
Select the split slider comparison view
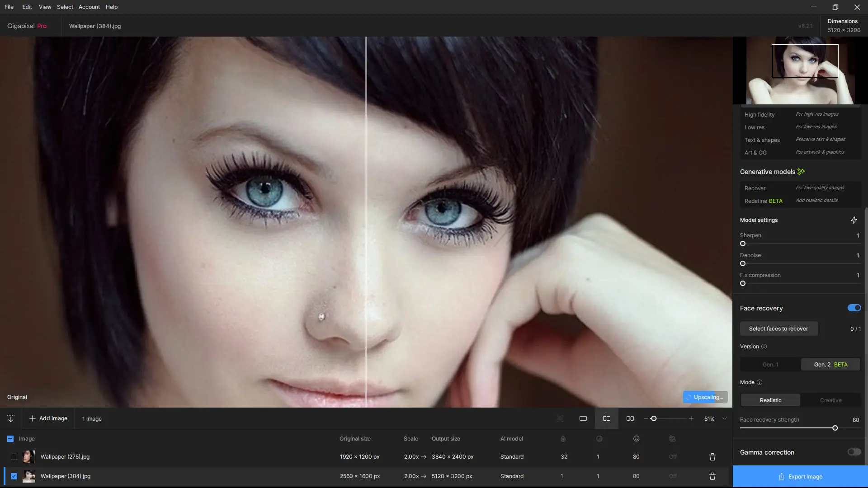tap(607, 418)
